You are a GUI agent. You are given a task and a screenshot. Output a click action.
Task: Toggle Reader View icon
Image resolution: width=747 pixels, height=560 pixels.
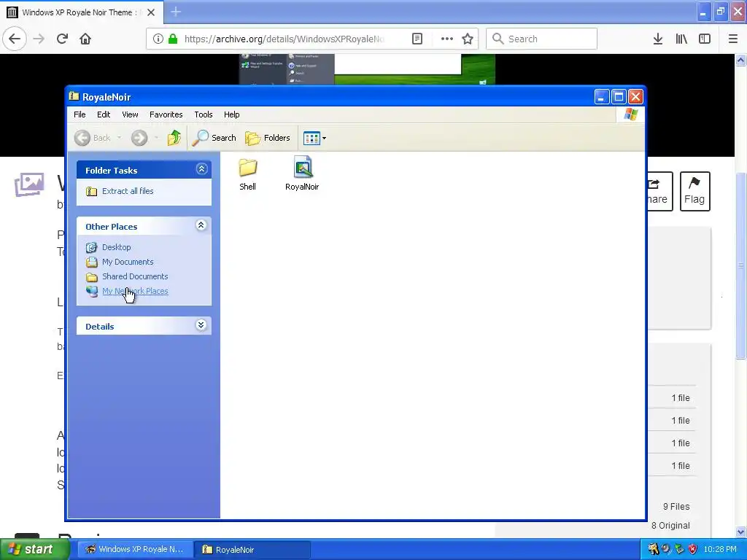click(417, 39)
